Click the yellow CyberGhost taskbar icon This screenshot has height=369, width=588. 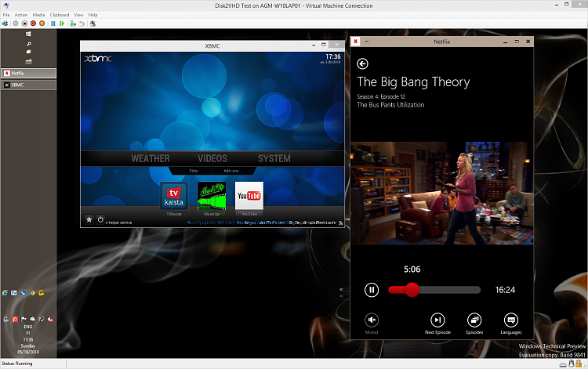click(x=42, y=293)
